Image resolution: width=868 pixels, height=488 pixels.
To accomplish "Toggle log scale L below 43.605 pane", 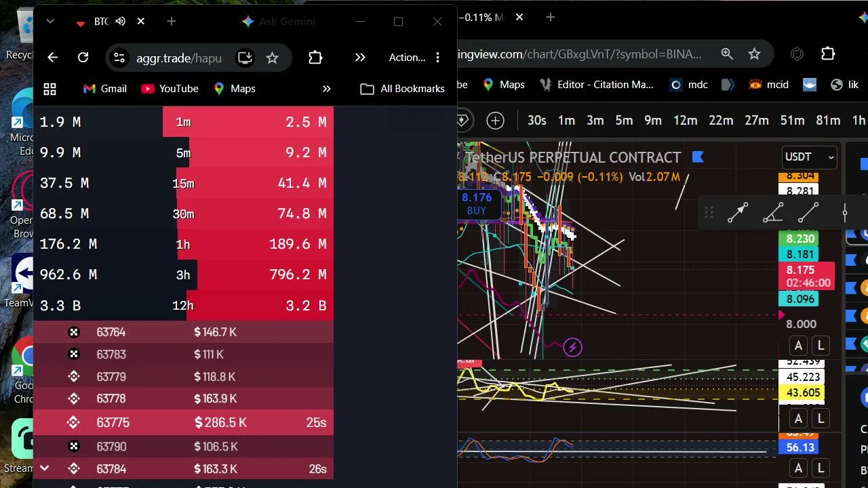I will click(821, 419).
